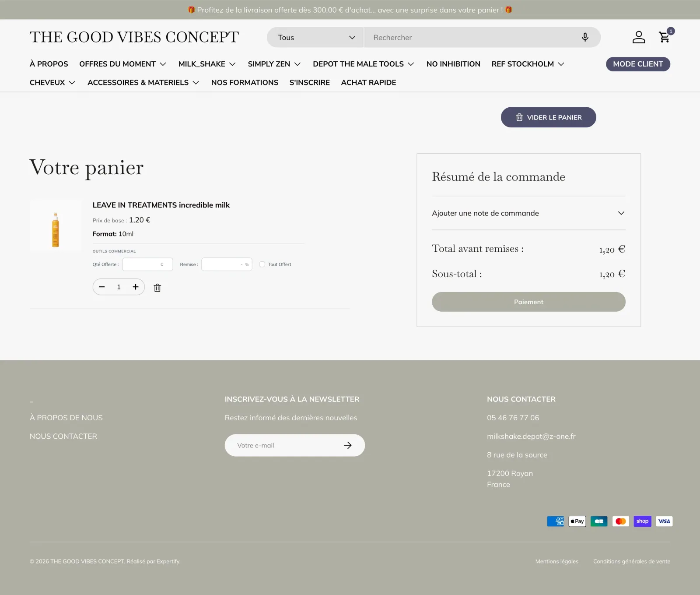Open the user account icon
The width and height of the screenshot is (700, 595).
[x=639, y=37]
